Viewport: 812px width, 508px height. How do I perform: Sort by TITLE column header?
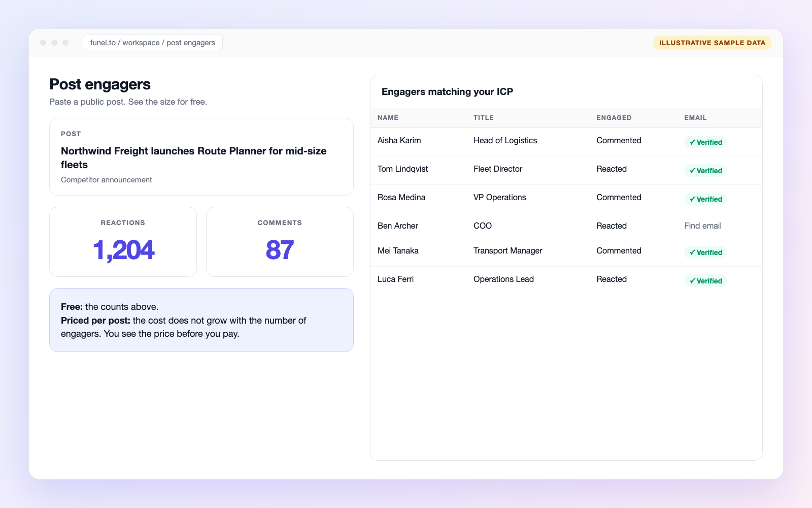click(484, 117)
